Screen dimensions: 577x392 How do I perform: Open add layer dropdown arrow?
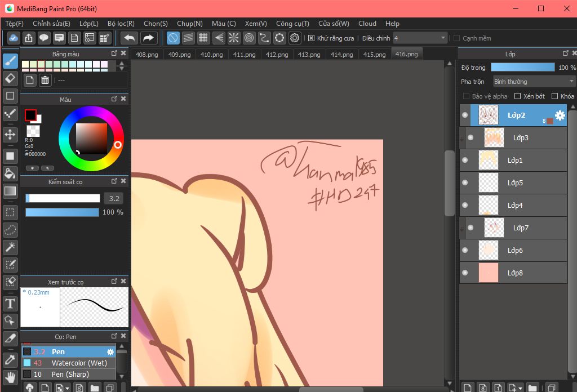tap(520, 388)
